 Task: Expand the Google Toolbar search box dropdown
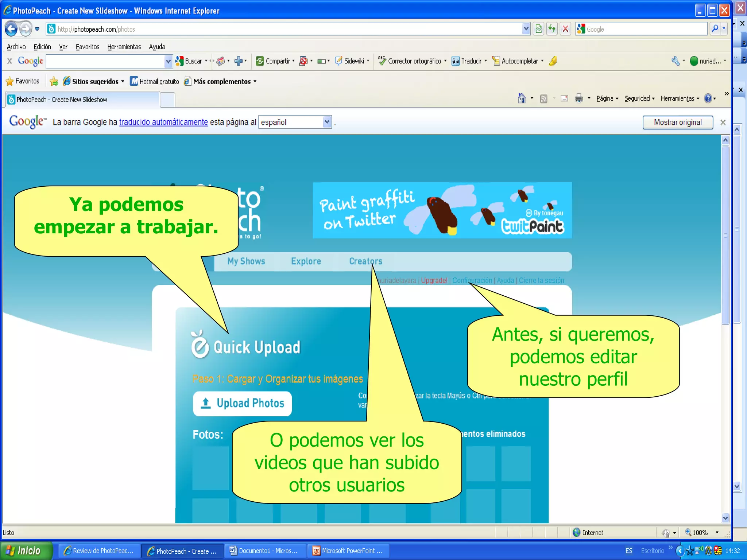168,61
